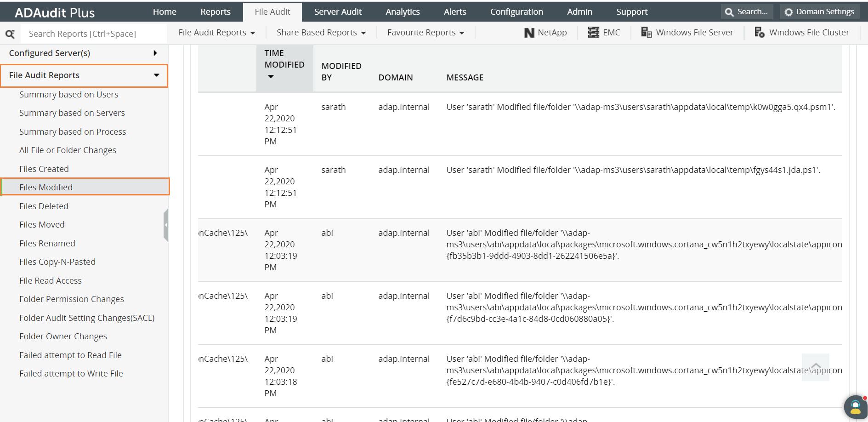Select the EMC server icon
Image resolution: width=868 pixels, height=422 pixels.
click(604, 32)
